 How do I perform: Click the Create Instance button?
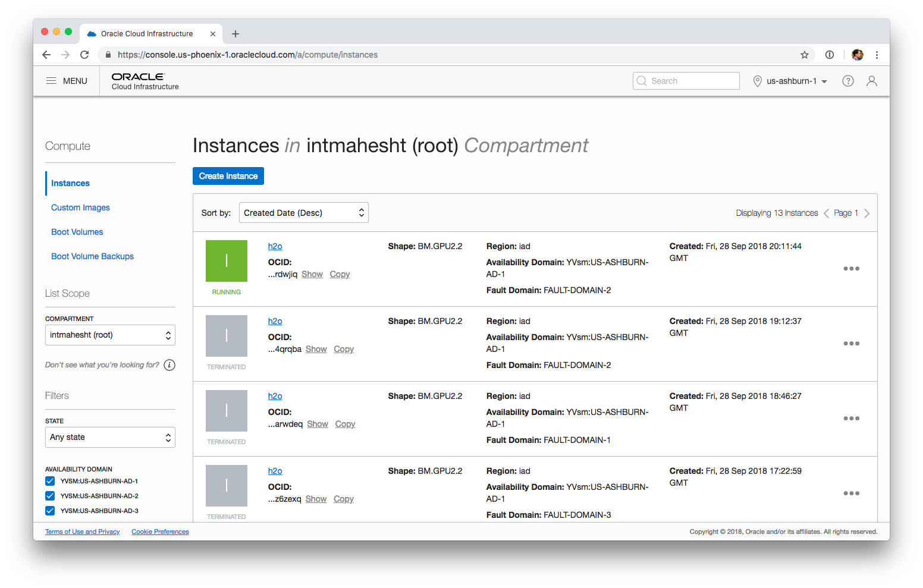point(228,176)
